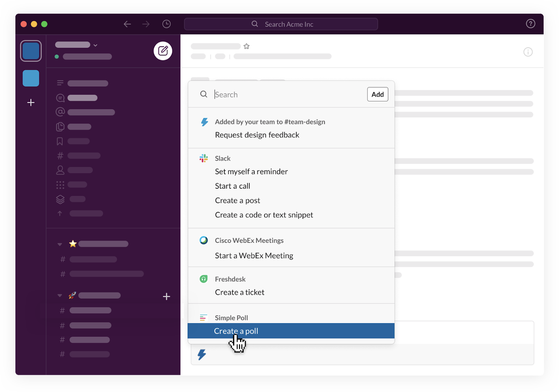Screen dimensions: 559x392
Task: Choose Create a code or text snippet
Action: click(264, 215)
